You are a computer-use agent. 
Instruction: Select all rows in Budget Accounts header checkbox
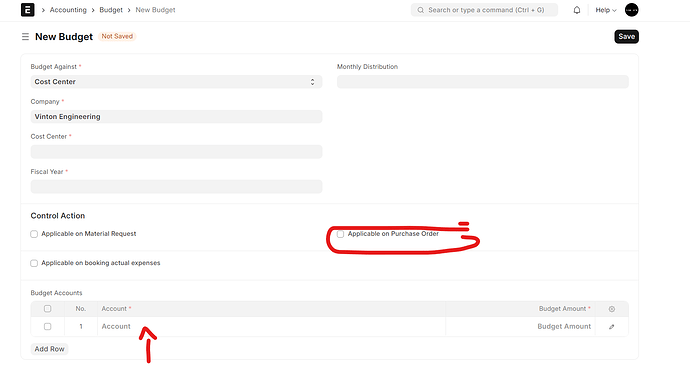click(48, 309)
